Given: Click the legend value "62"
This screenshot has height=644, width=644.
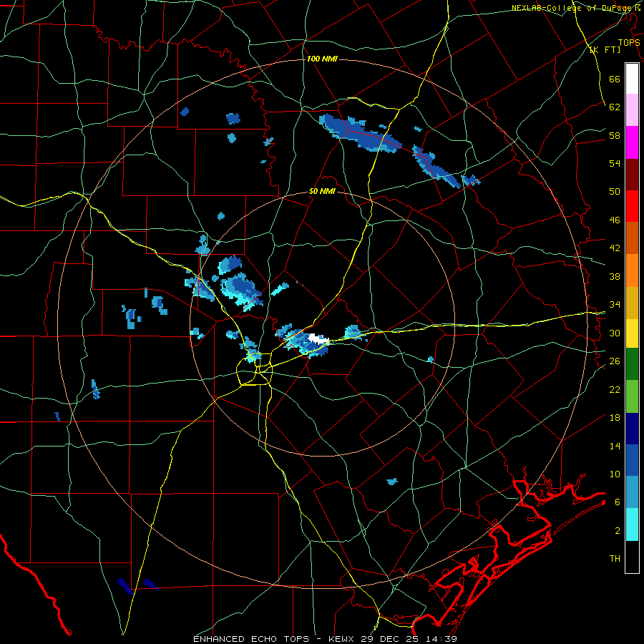Looking at the screenshot, I should coord(615,107).
